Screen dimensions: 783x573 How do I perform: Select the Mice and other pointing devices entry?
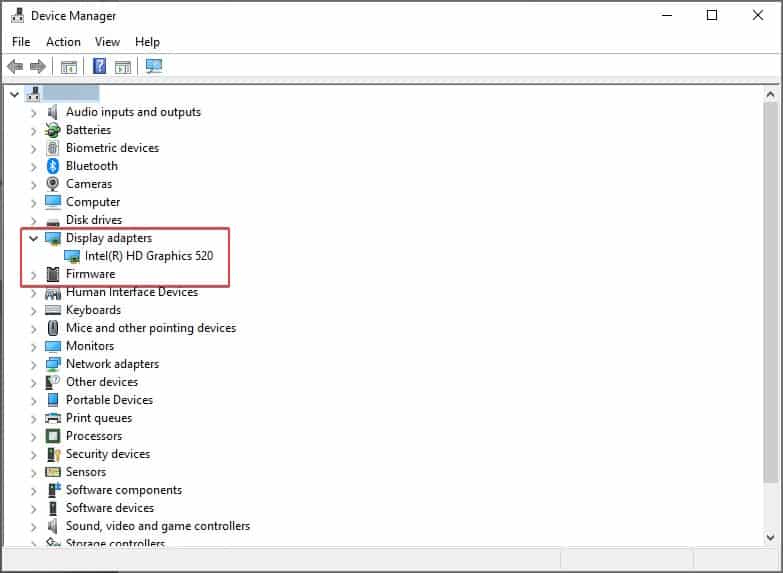[x=150, y=328]
